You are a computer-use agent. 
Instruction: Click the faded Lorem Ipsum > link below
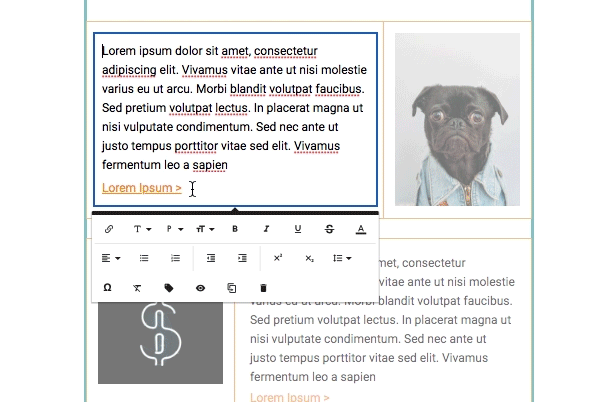coord(289,397)
